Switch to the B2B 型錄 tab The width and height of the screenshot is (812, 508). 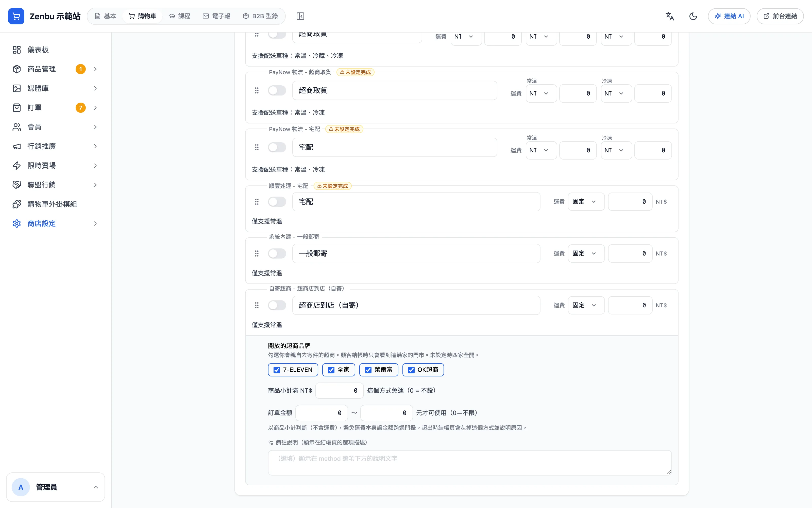[x=260, y=16]
